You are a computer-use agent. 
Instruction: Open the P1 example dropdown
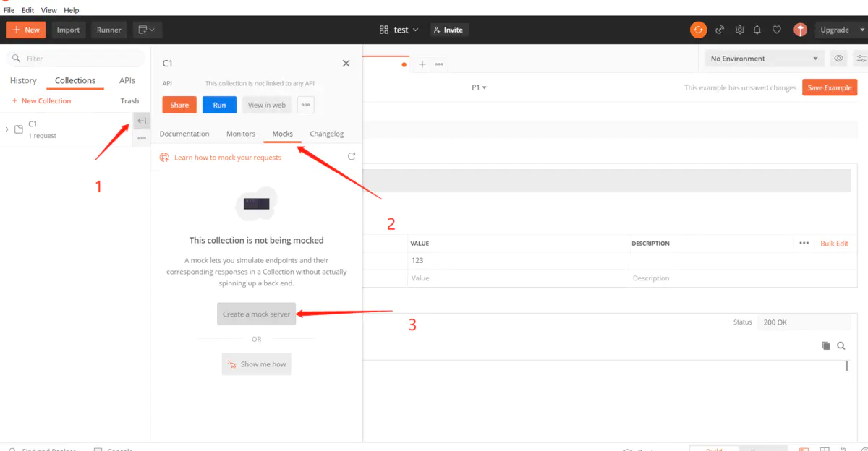479,87
